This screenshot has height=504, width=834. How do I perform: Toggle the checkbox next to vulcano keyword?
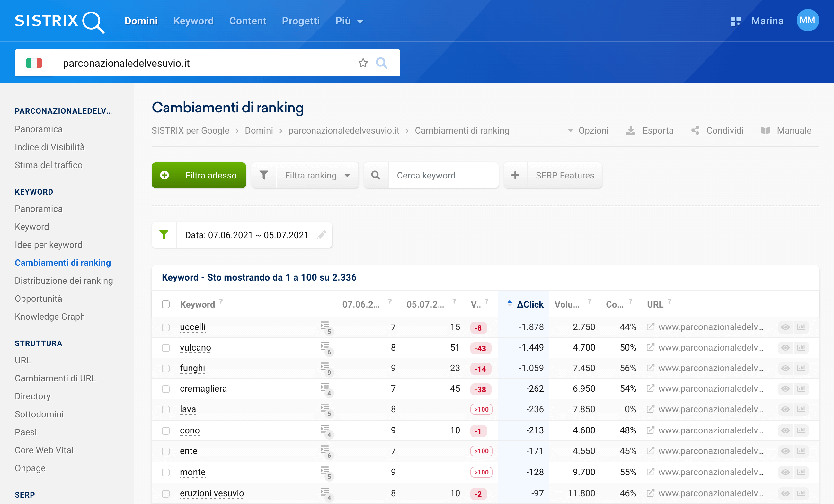tap(166, 348)
